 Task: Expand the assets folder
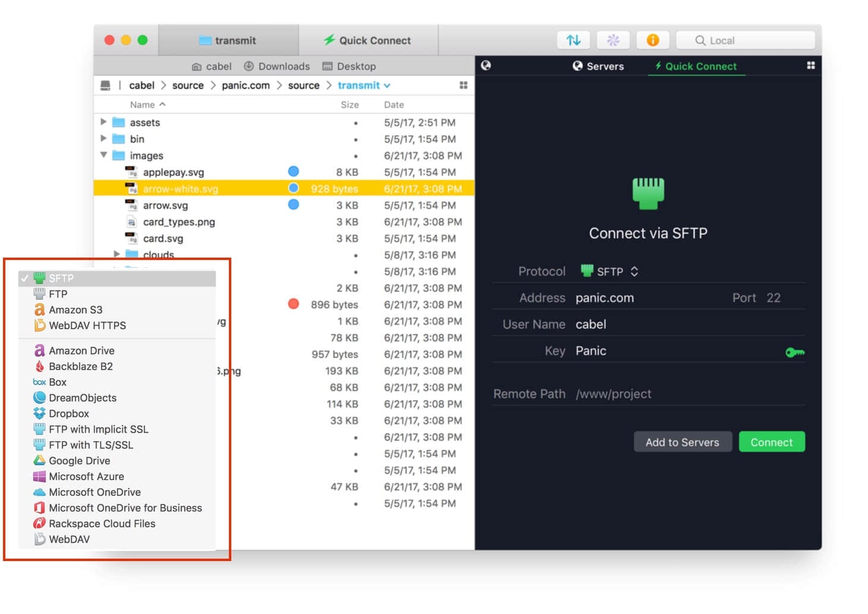[103, 121]
